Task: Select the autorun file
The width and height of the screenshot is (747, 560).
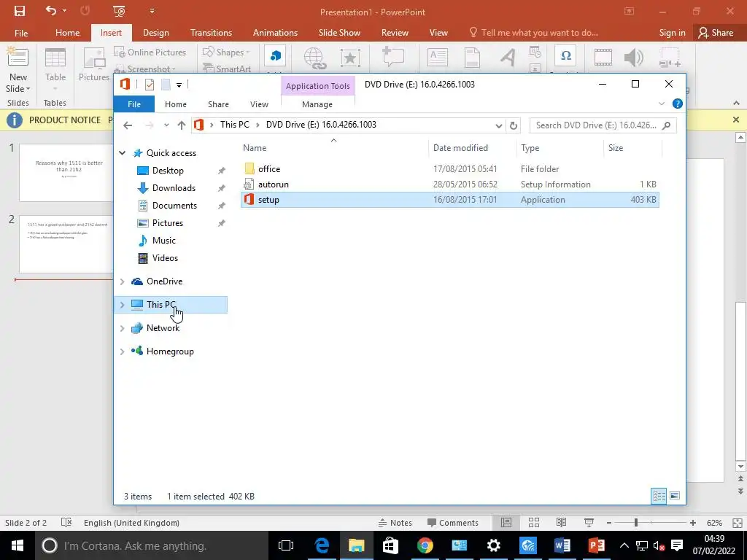Action: coord(273,184)
